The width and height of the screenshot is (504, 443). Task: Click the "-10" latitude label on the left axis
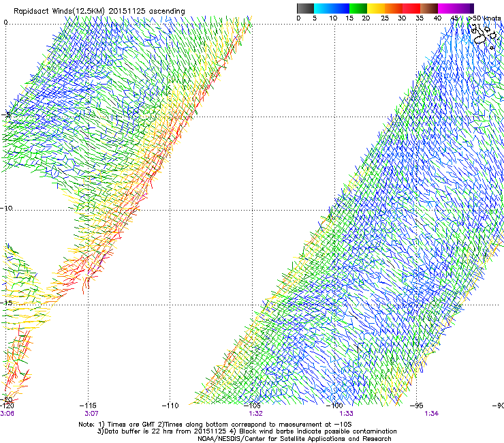point(6,208)
